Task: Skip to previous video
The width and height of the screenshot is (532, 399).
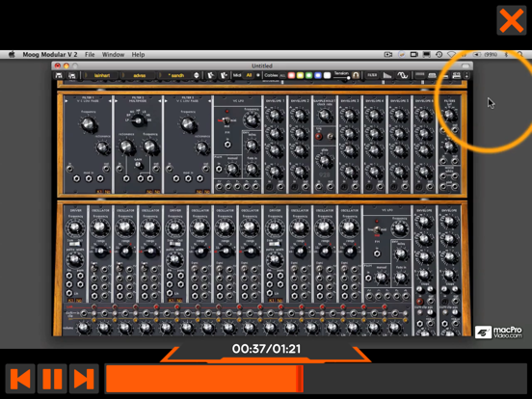Action: [x=20, y=379]
